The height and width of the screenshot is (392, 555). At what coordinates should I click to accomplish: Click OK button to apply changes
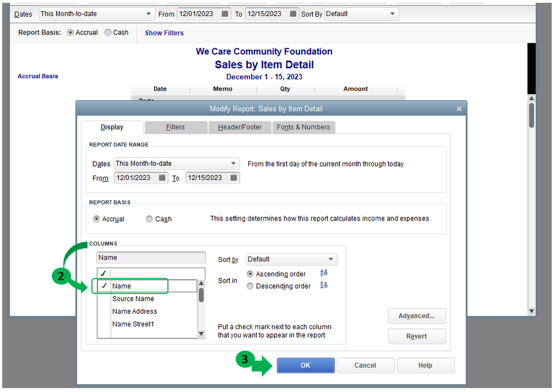click(306, 365)
